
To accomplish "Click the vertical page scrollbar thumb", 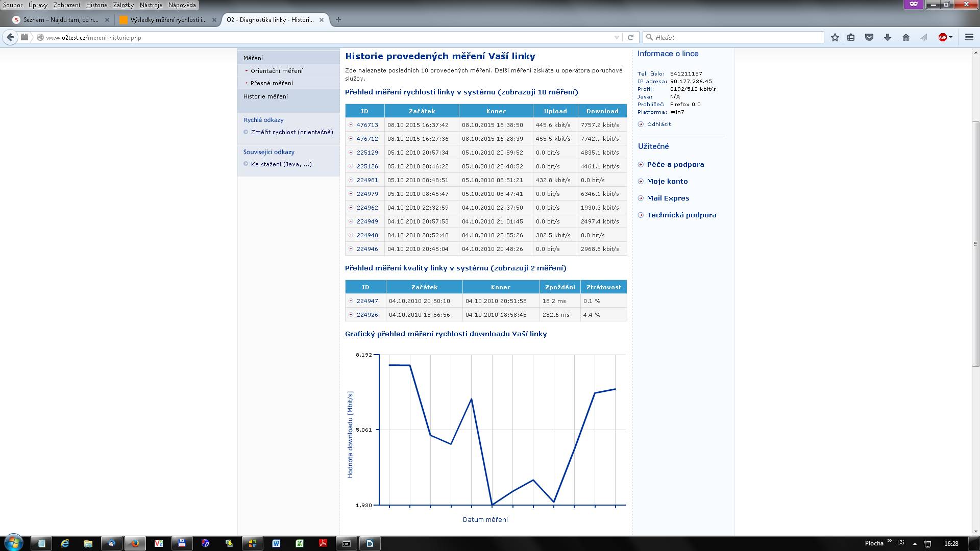I will click(975, 243).
